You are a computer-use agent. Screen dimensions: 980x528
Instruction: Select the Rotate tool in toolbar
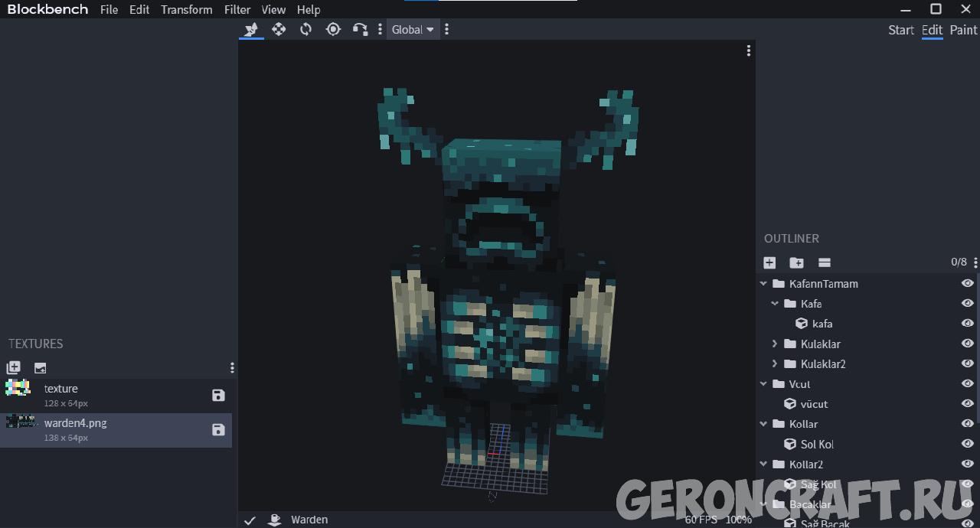point(305,29)
